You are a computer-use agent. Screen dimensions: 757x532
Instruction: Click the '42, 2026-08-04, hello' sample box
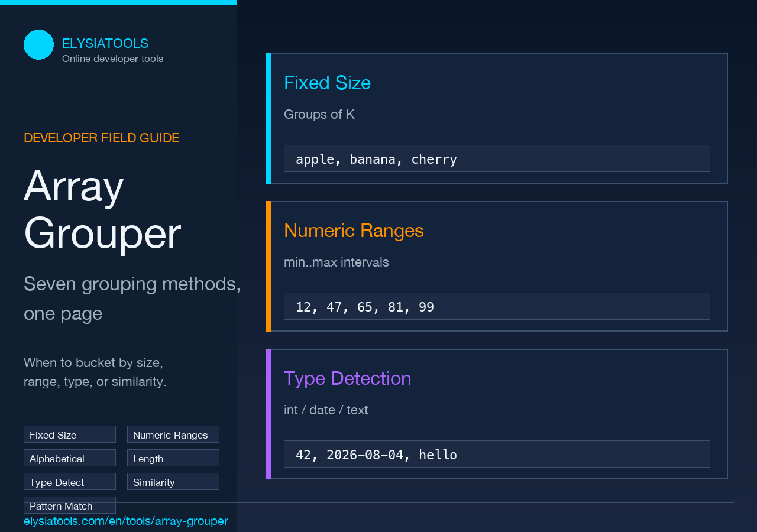tap(497, 454)
